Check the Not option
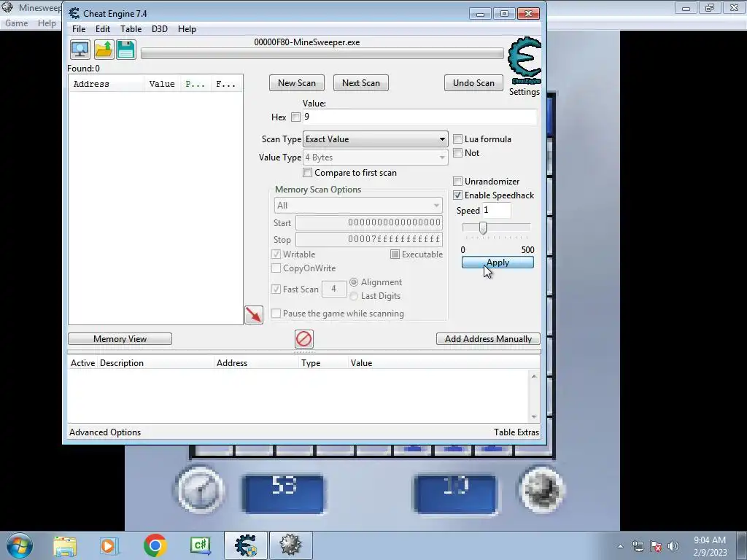 pyautogui.click(x=458, y=153)
